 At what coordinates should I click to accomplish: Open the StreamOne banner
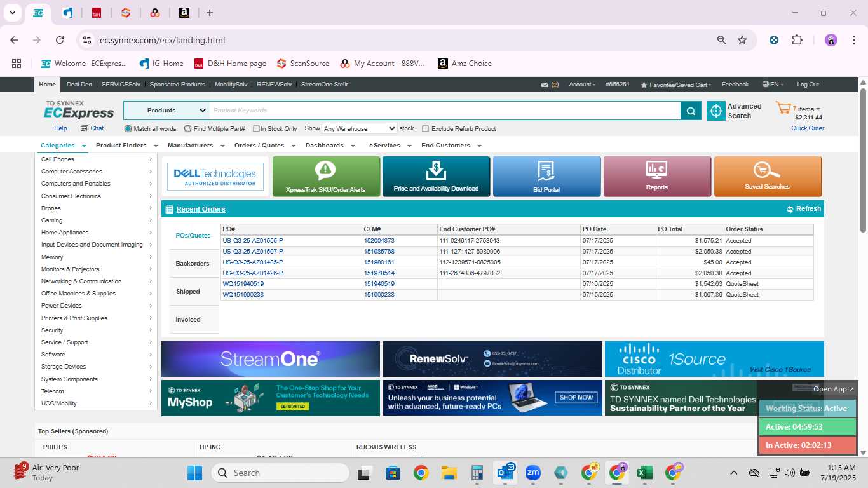271,359
